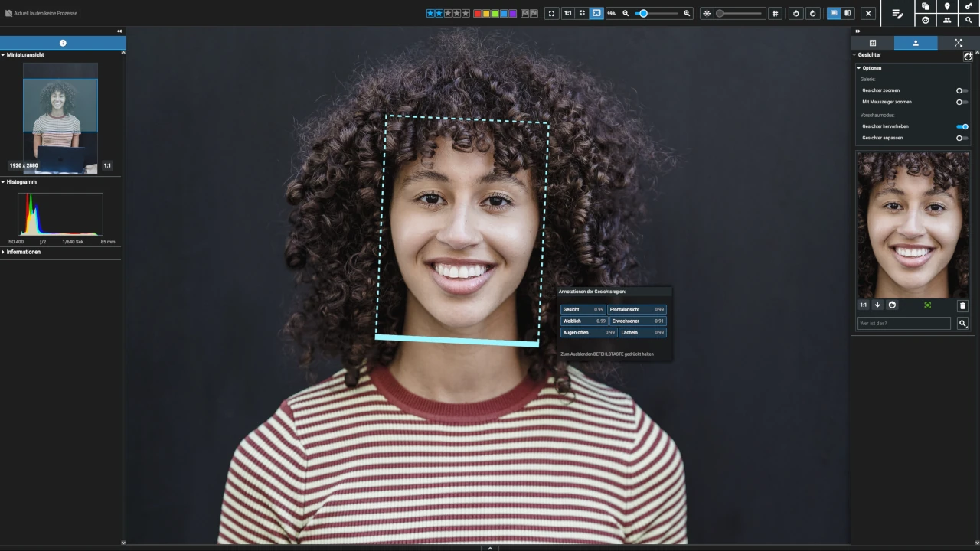This screenshot has height=551, width=980.
Task: Enter fullscreen view from the top toolbar
Action: 551,13
